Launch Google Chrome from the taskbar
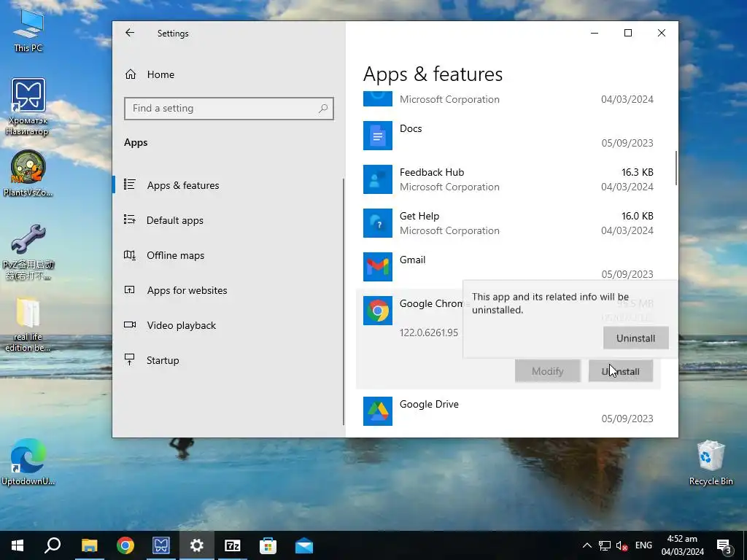This screenshot has width=747, height=560. coord(125,545)
